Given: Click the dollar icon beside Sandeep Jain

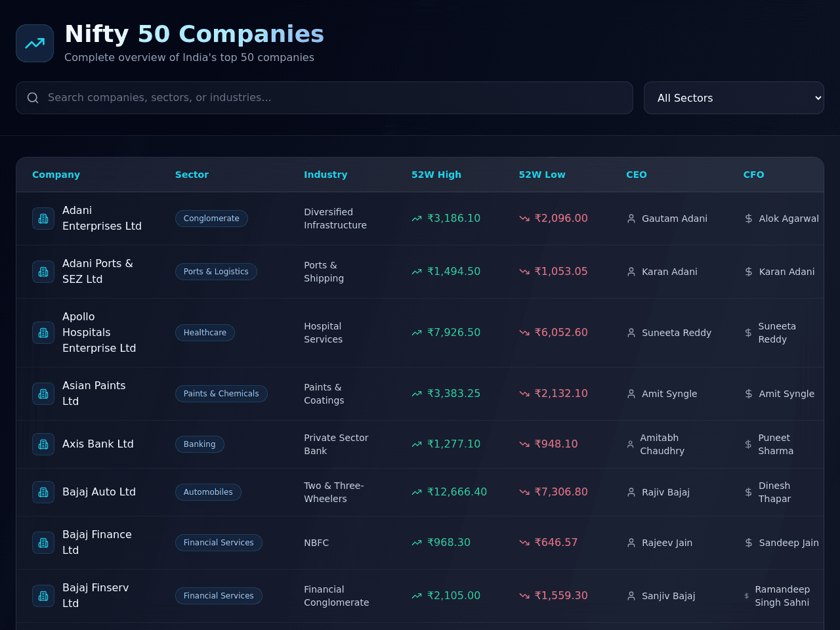Looking at the screenshot, I should pyautogui.click(x=749, y=543).
